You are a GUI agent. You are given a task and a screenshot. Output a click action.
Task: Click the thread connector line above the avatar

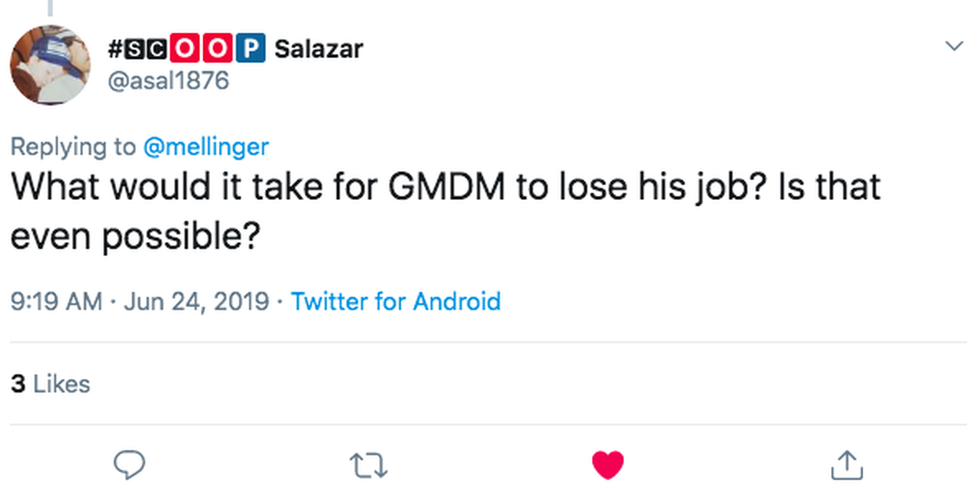pyautogui.click(x=50, y=8)
